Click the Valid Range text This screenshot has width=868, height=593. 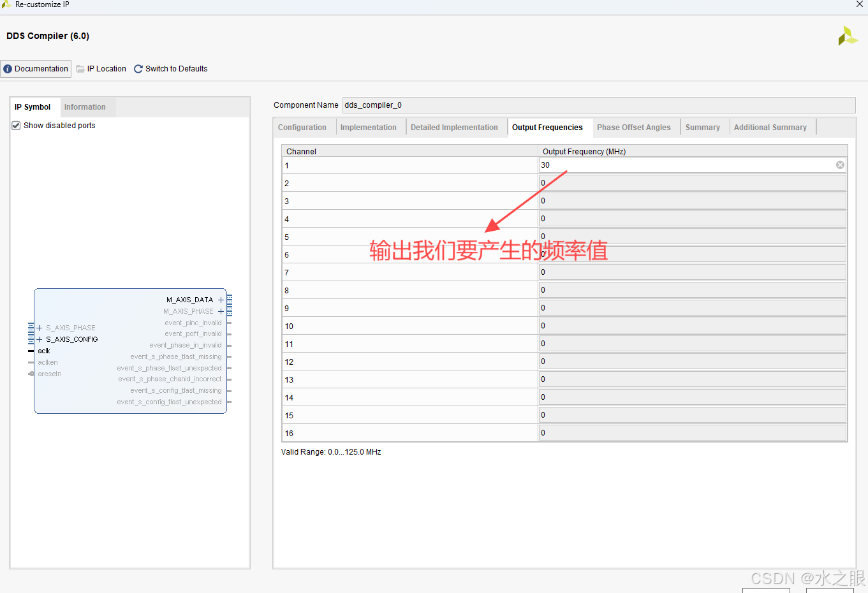coord(331,452)
